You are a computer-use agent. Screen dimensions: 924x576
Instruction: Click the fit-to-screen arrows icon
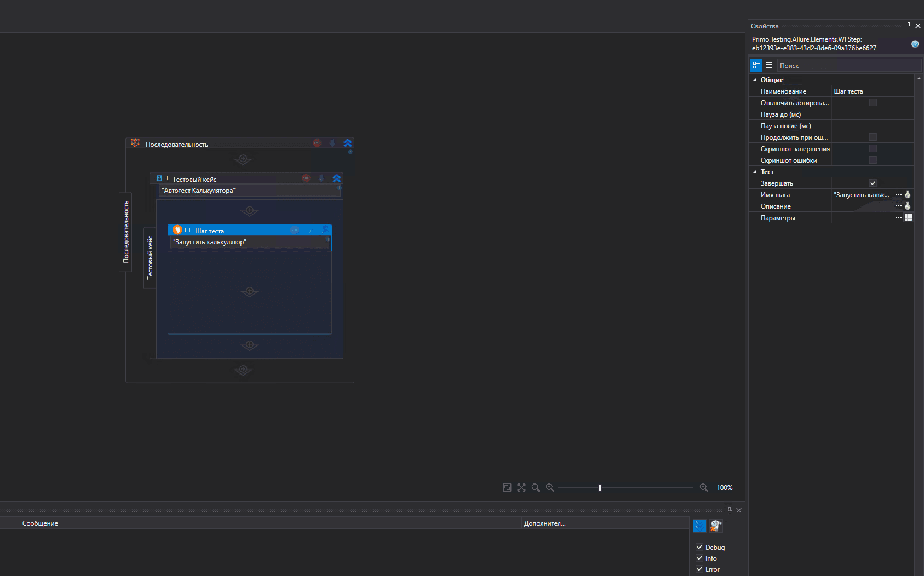pos(521,488)
